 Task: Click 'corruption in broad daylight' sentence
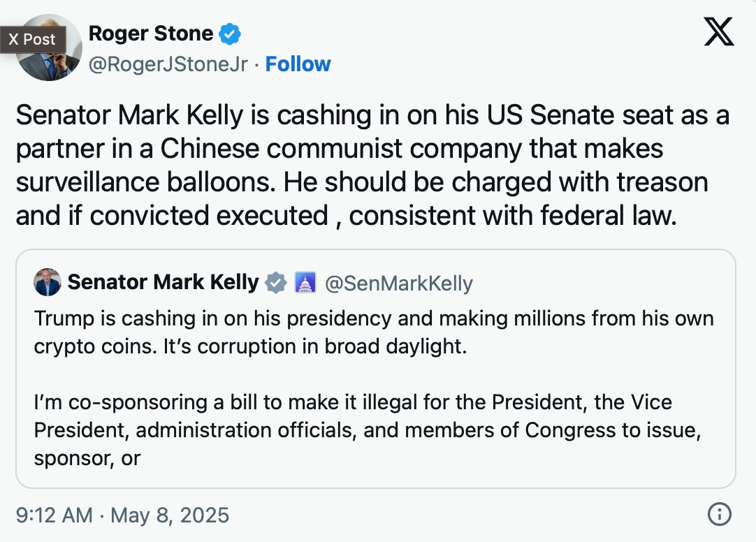click(315, 346)
